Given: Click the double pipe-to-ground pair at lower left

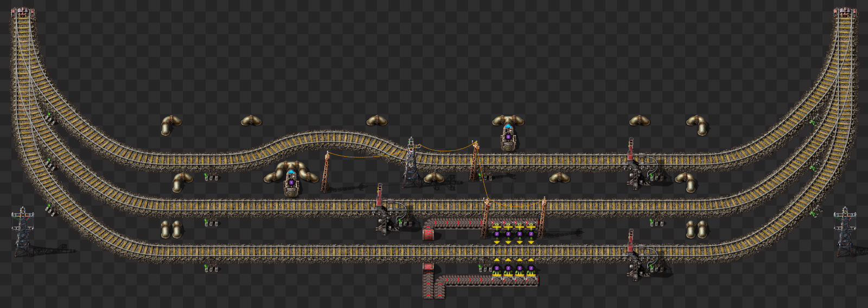Looking at the screenshot, I should [171, 229].
